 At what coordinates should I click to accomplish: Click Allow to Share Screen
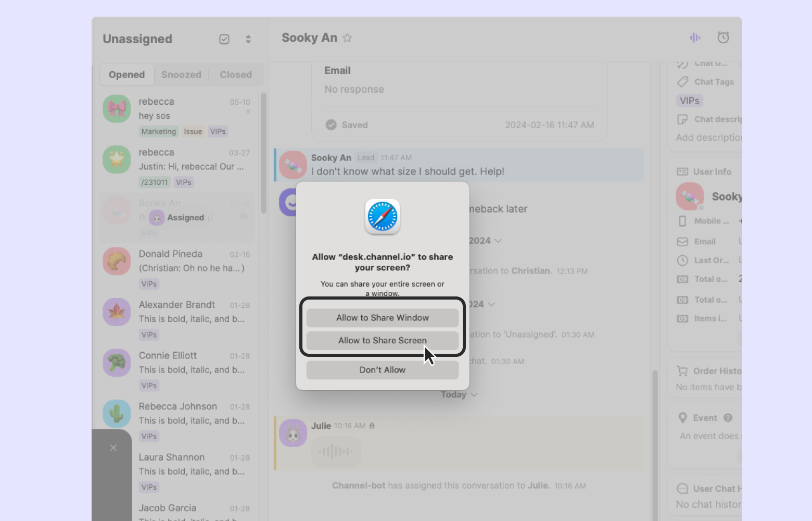(383, 341)
